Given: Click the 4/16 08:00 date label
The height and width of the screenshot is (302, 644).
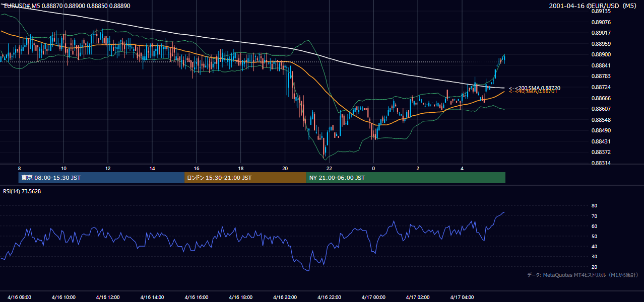Looking at the screenshot, I should pyautogui.click(x=19, y=297).
